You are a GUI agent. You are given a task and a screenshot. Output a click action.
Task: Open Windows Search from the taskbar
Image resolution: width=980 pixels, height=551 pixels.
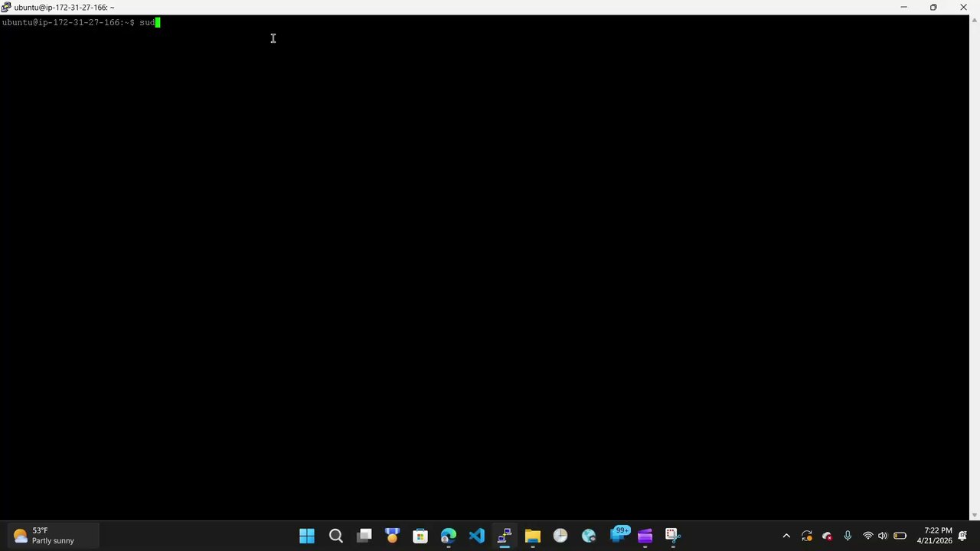tap(335, 536)
